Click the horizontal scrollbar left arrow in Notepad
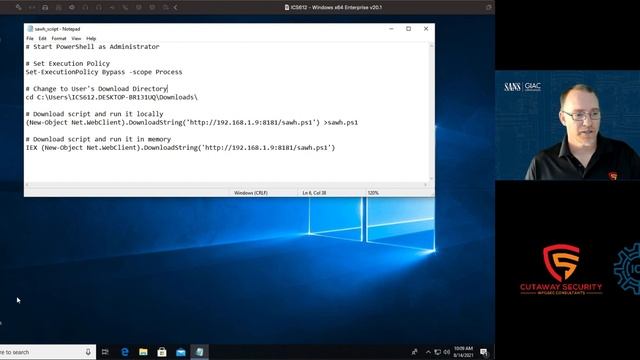Image resolution: width=640 pixels, height=360 pixels. click(x=27, y=185)
